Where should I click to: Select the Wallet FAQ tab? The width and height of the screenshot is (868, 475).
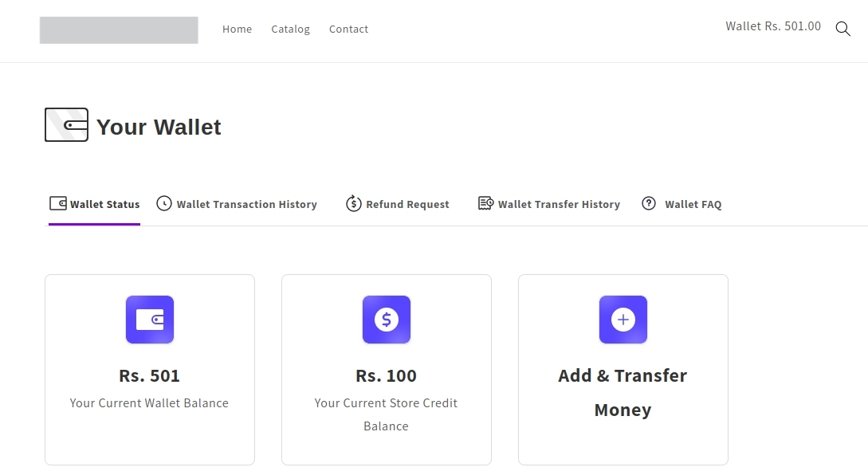(693, 205)
